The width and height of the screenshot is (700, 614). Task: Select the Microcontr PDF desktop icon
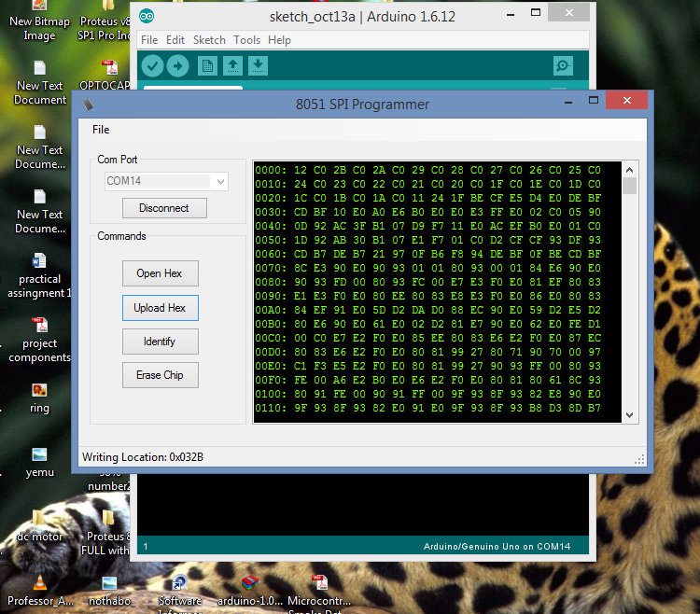pyautogui.click(x=319, y=583)
